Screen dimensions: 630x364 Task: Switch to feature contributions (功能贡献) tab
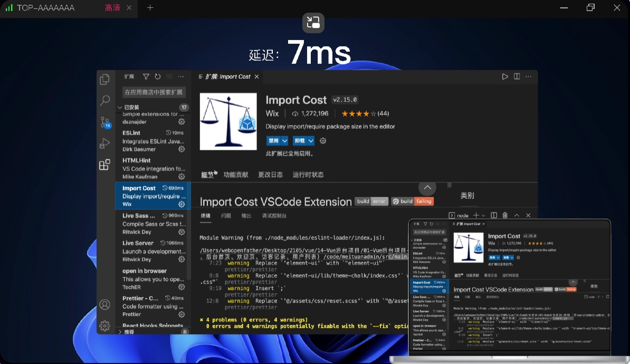(236, 175)
